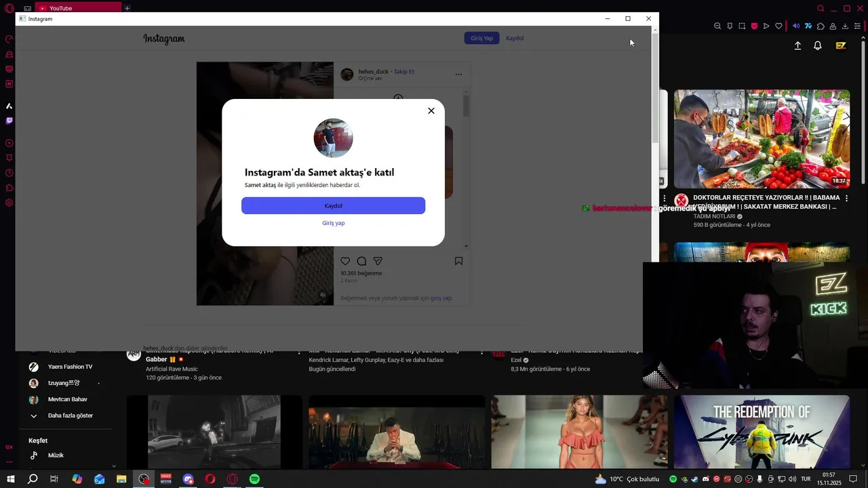
Task: Open Spotify from the taskbar
Action: (x=254, y=479)
